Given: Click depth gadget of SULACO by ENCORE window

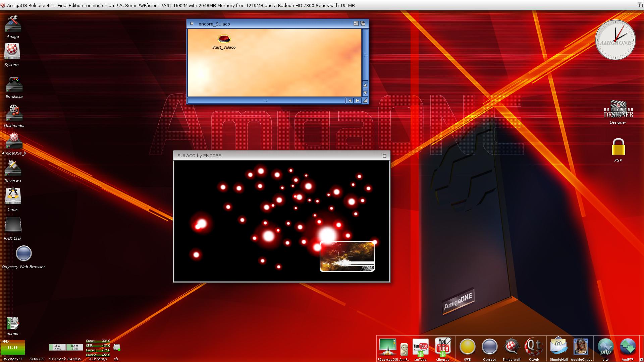Looking at the screenshot, I should (x=384, y=155).
